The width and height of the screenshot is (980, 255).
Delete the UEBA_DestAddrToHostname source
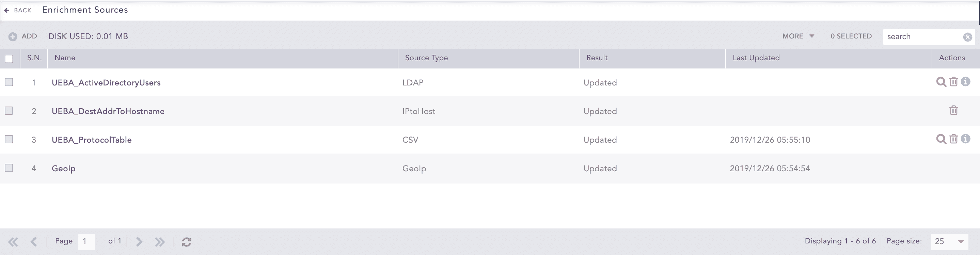954,110
